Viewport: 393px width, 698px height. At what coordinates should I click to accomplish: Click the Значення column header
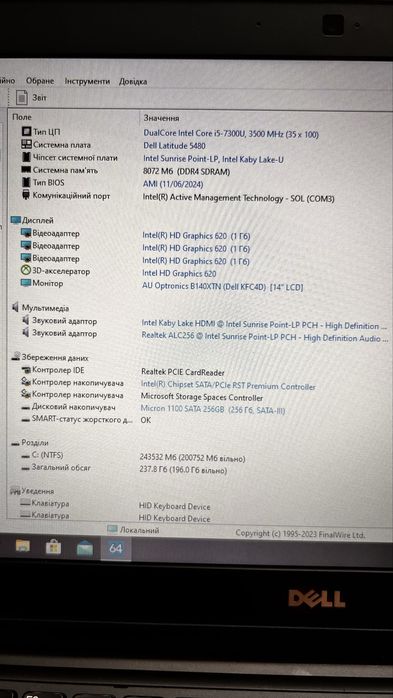[x=161, y=118]
